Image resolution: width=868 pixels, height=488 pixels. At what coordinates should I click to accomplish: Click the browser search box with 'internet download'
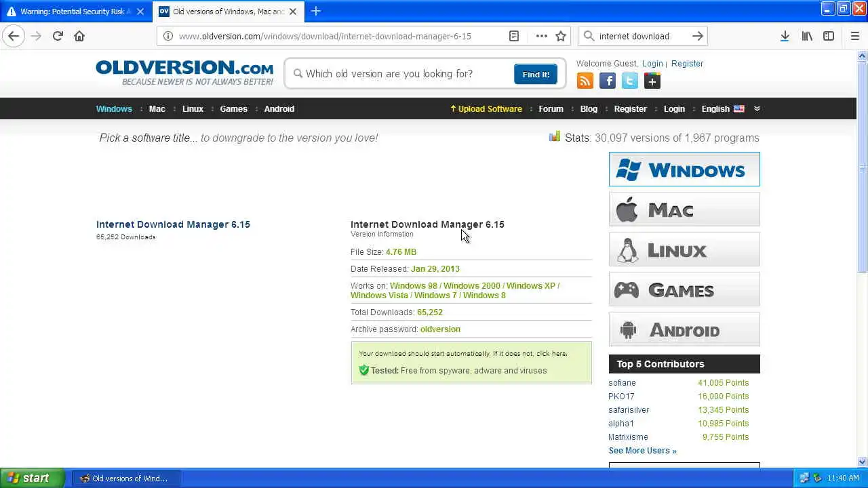pyautogui.click(x=643, y=36)
